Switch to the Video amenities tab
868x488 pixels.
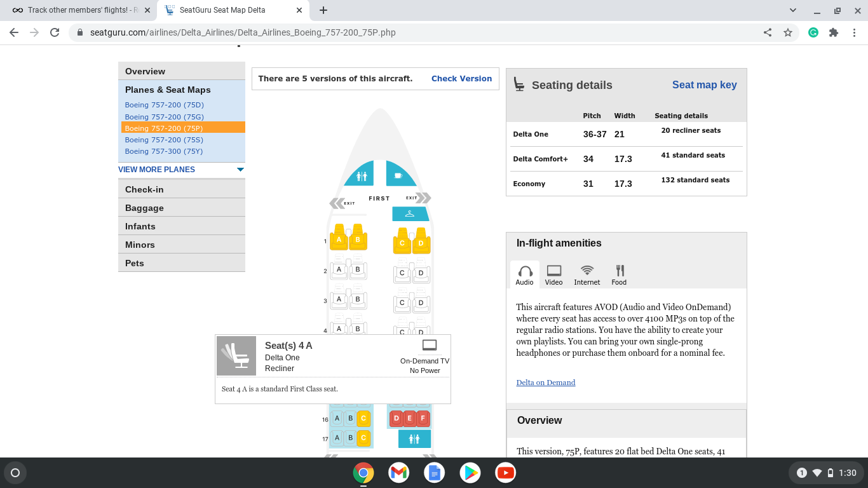click(553, 275)
